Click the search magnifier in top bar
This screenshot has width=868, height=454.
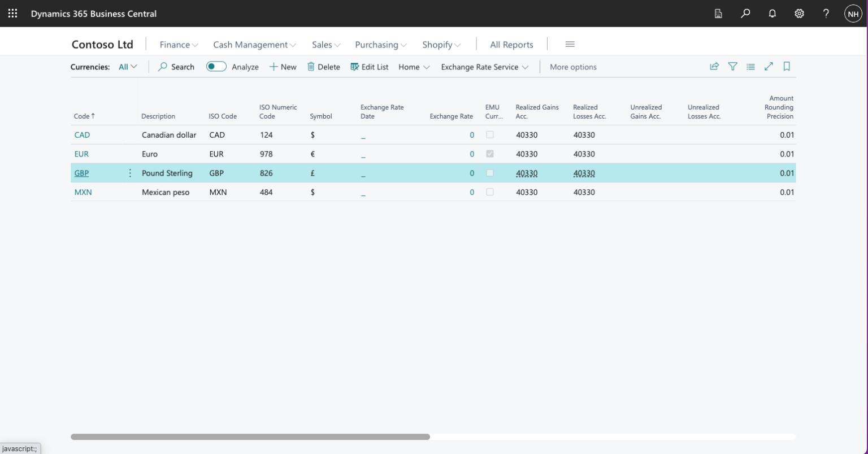tap(745, 14)
